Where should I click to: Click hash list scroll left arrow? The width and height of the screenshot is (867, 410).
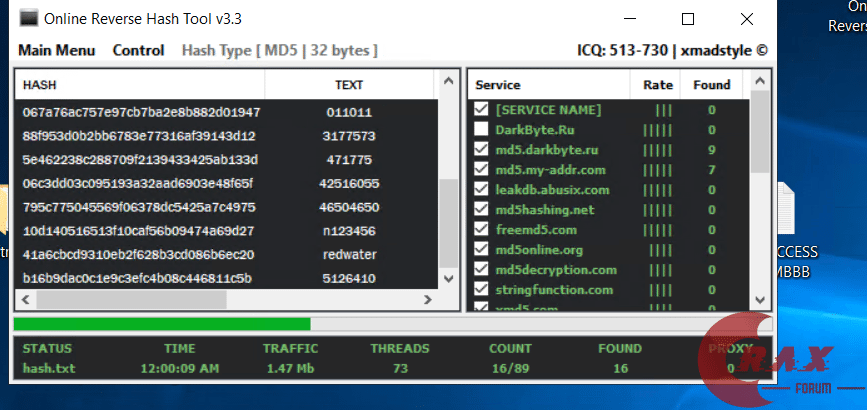click(25, 299)
